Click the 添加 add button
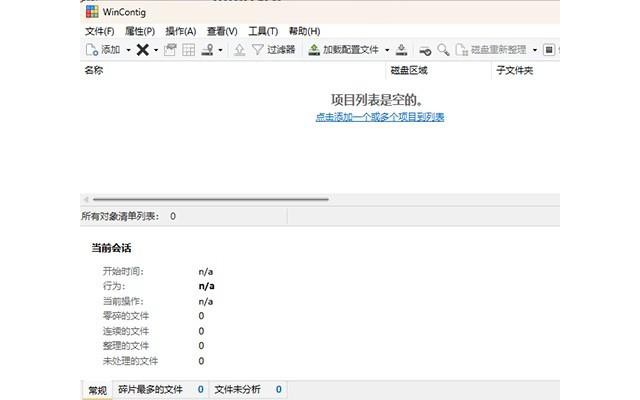Viewport: 640px width, 400px height. point(102,50)
